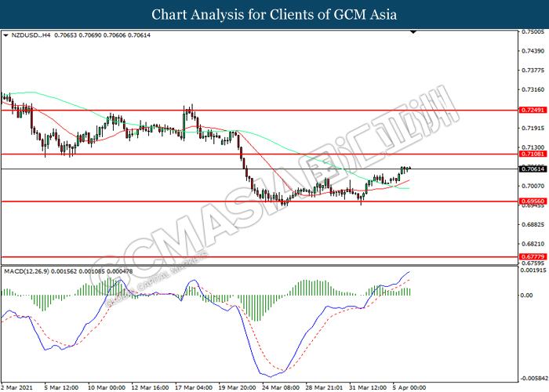Select the 0.72491 red price tag
The width and height of the screenshot is (549, 392).
533,111
